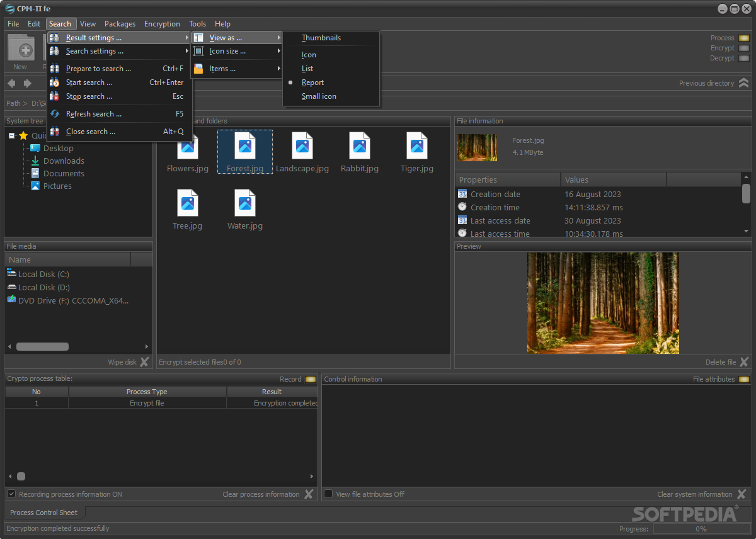
Task: Click the Downloads arrow icon in system tree
Action: tap(35, 161)
